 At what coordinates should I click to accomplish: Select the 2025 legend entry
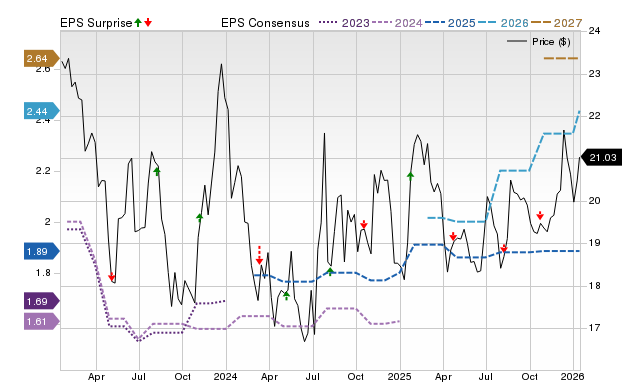pyautogui.click(x=450, y=23)
